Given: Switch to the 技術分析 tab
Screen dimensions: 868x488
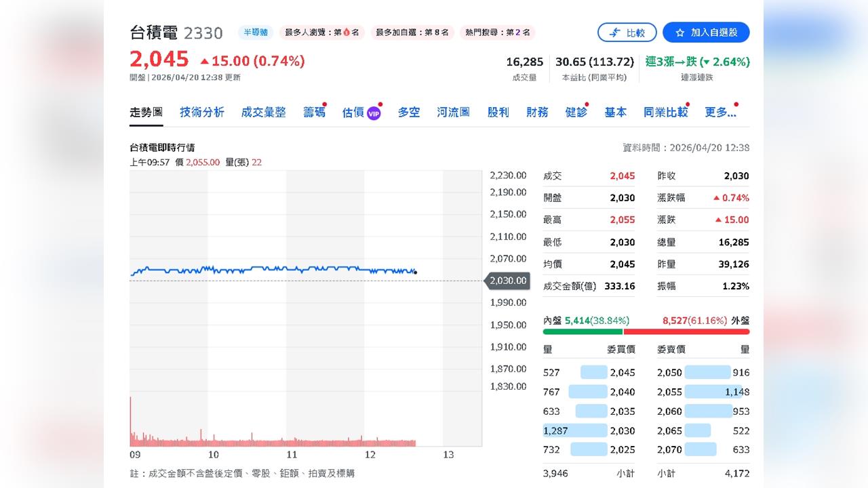Looking at the screenshot, I should click(x=200, y=113).
